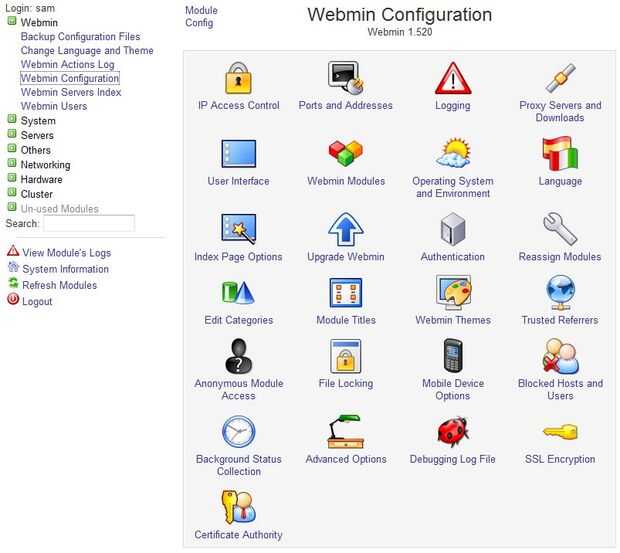Open the Ports and Addresses icon
This screenshot has height=553, width=620.
click(346, 78)
